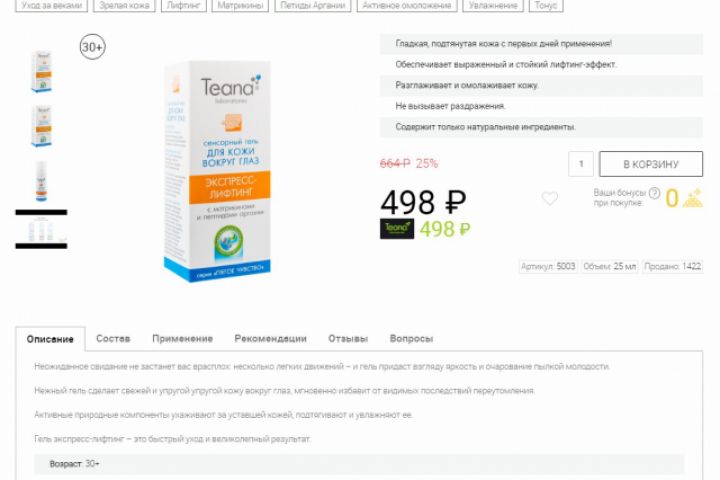720x480 pixels.
Task: Show the Отзывы tab
Action: click(348, 339)
